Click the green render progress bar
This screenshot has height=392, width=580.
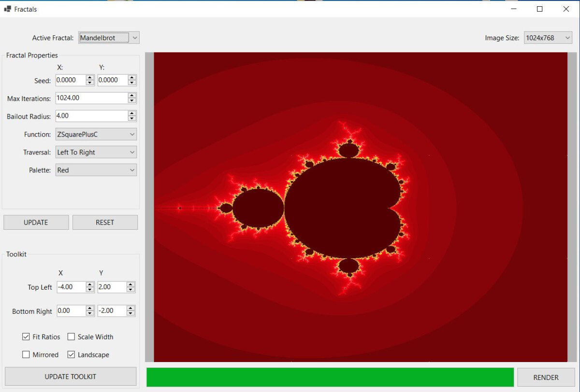pos(330,377)
